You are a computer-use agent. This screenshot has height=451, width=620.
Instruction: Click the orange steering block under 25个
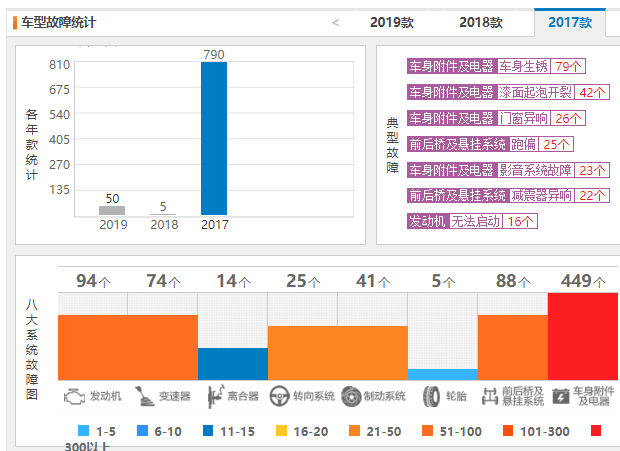click(303, 353)
